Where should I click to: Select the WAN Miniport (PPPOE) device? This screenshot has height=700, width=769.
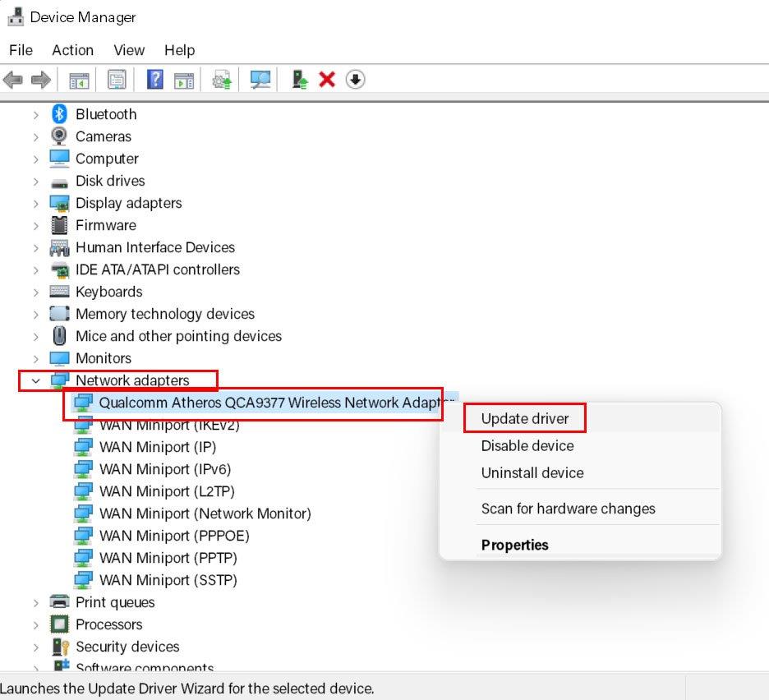[x=174, y=536]
